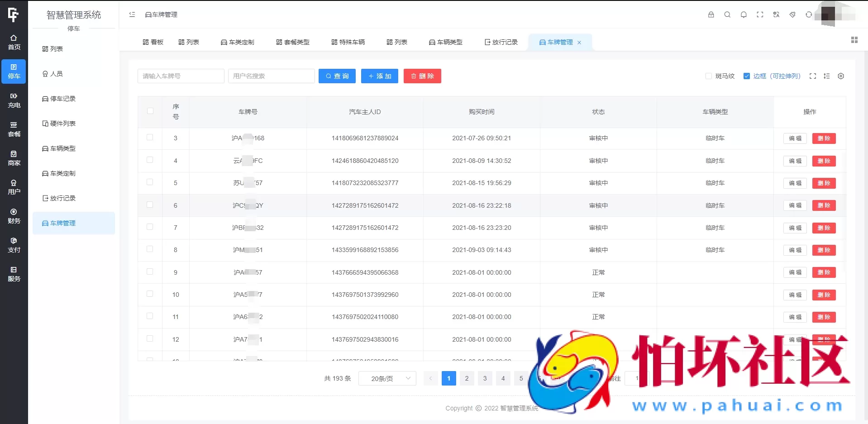Type in the 请输入车牌号 input field
Viewport: 868px width, 424px height.
click(181, 76)
